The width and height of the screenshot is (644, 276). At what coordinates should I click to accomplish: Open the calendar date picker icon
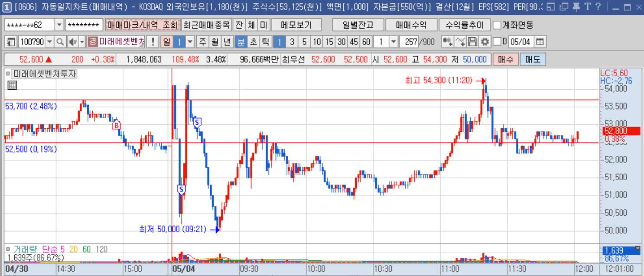(540, 42)
